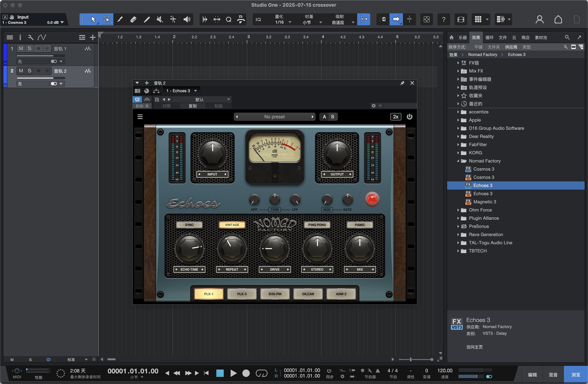
Task: Select PLX-3 delay model
Action: tap(242, 294)
